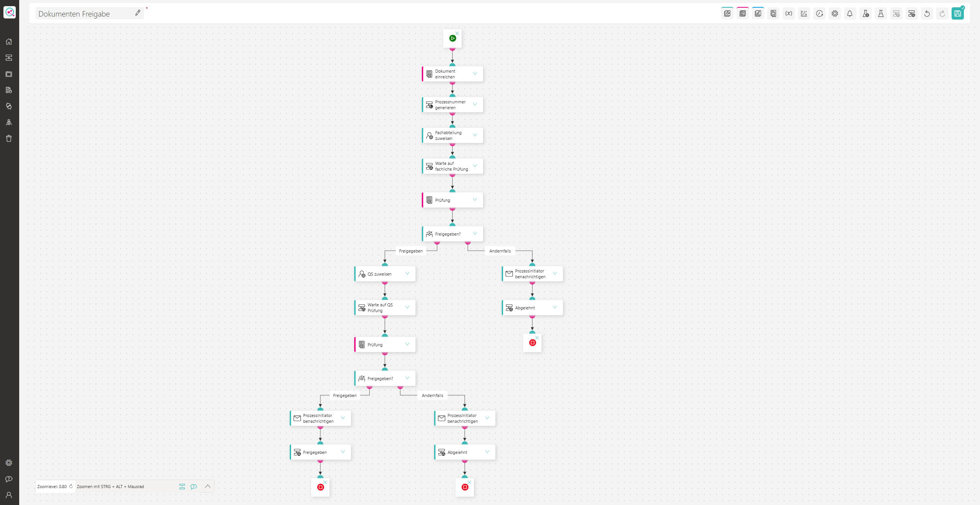Click the empty flask test icon

point(881,14)
